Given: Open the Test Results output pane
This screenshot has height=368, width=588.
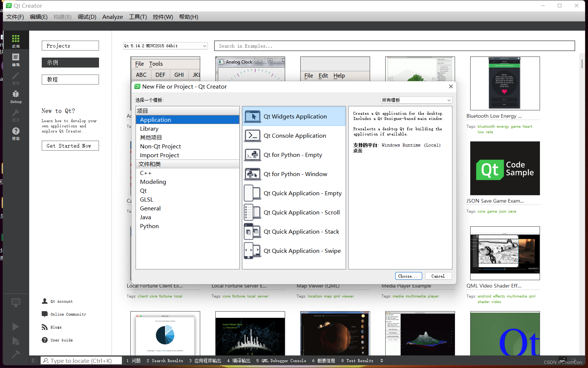Looking at the screenshot, I should point(357,361).
